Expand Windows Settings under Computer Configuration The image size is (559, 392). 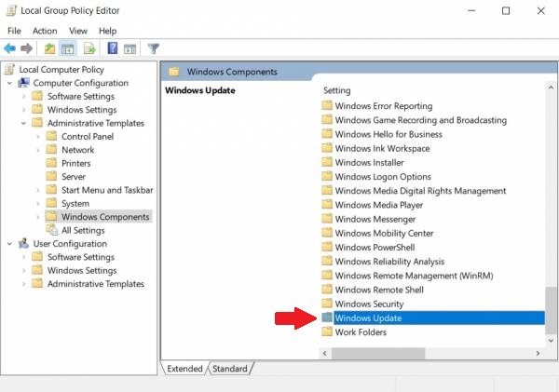(23, 110)
